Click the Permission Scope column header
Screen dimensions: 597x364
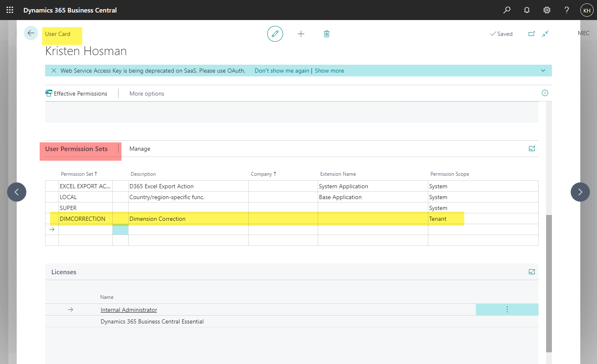click(450, 174)
